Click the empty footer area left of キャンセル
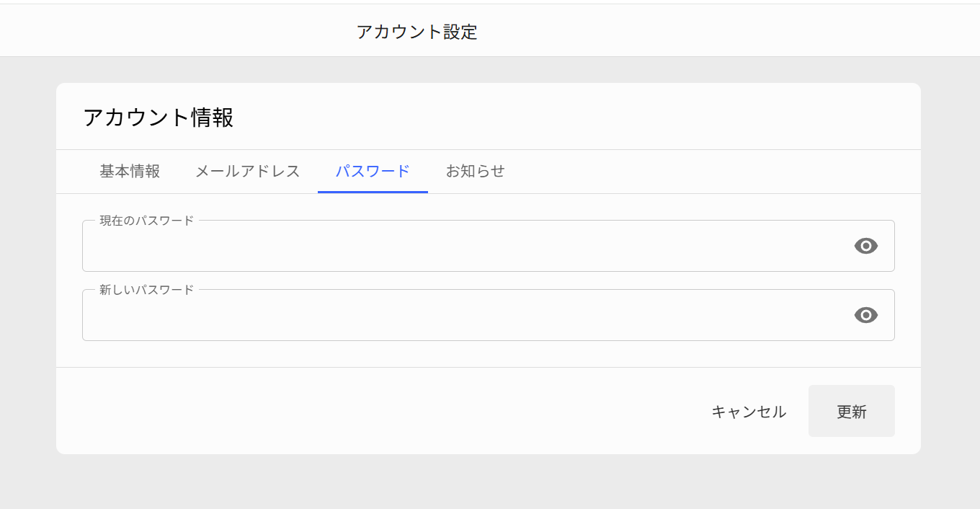Image resolution: width=980 pixels, height=509 pixels. (x=375, y=412)
